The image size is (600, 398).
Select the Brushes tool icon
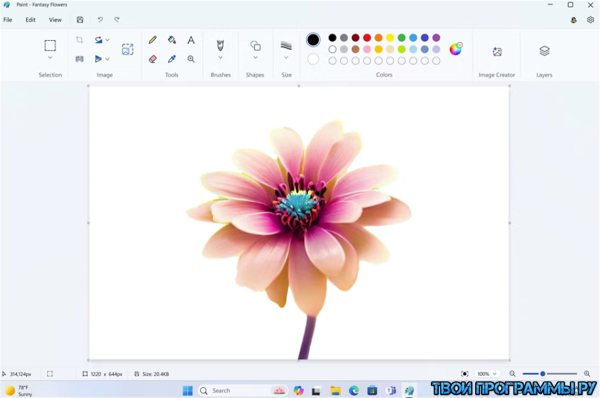[220, 46]
